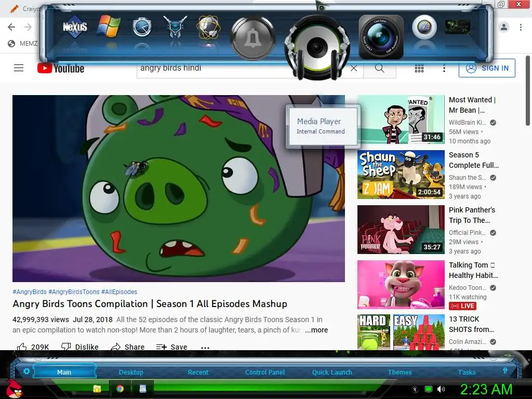
Task: Open the #AllEpisodes hashtag link
Action: click(119, 292)
